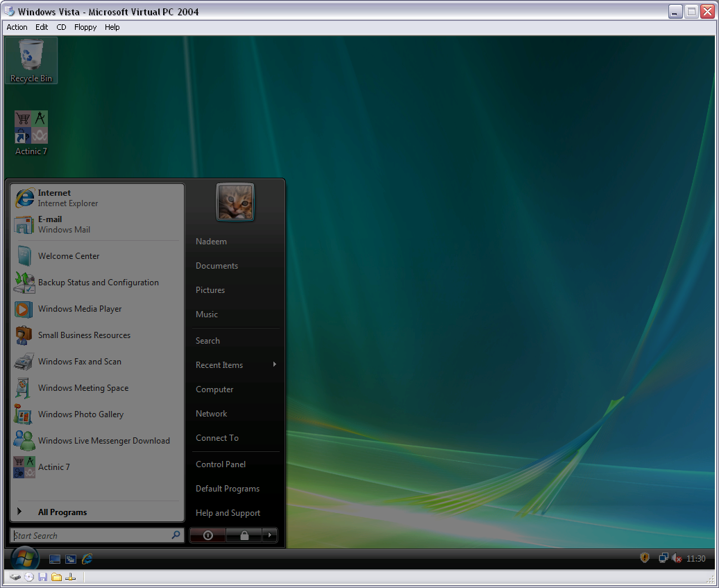Select the Actinic 7 desktop shortcut
This screenshot has width=719, height=588.
31,133
